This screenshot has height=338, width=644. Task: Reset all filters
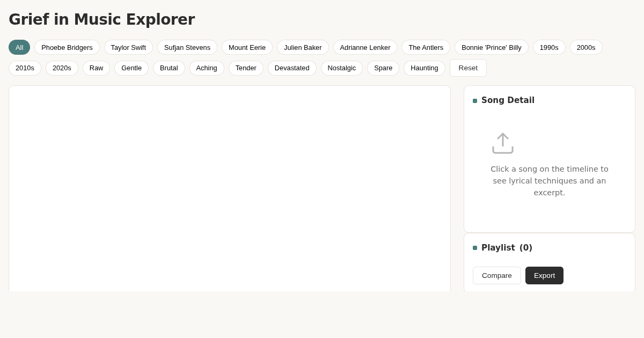468,68
